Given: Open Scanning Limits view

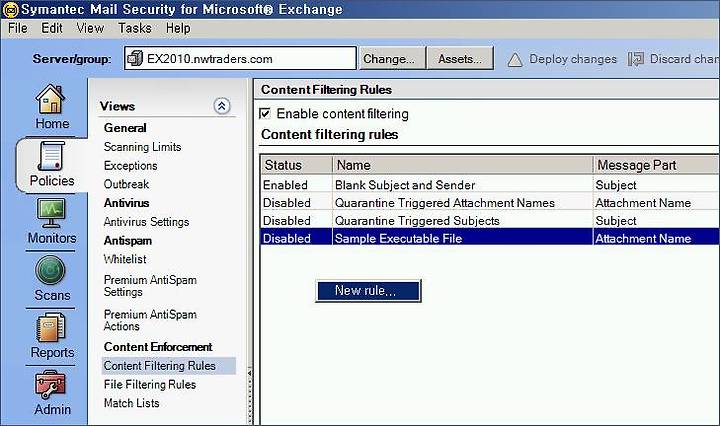Looking at the screenshot, I should pos(142,147).
